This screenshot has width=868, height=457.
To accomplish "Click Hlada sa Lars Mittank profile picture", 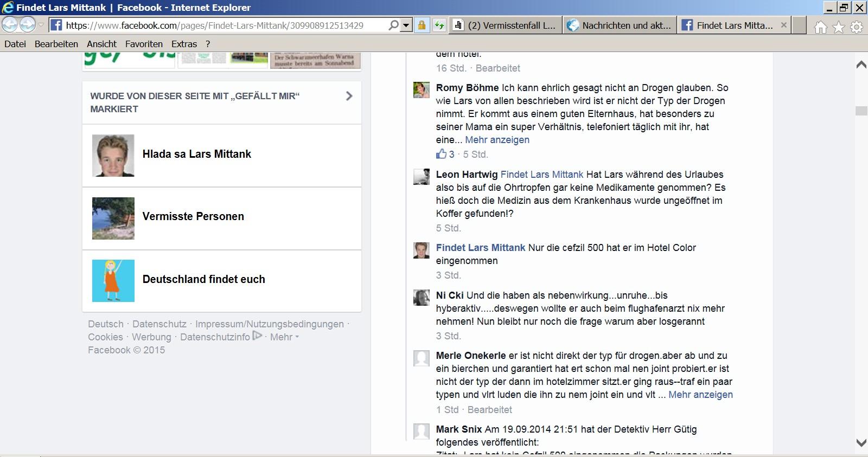I will click(x=113, y=156).
